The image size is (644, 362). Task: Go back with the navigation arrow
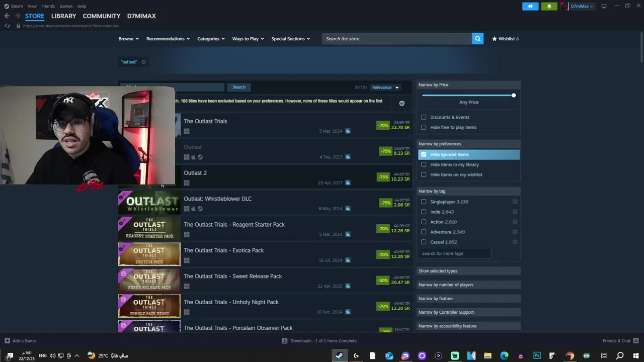click(7, 16)
